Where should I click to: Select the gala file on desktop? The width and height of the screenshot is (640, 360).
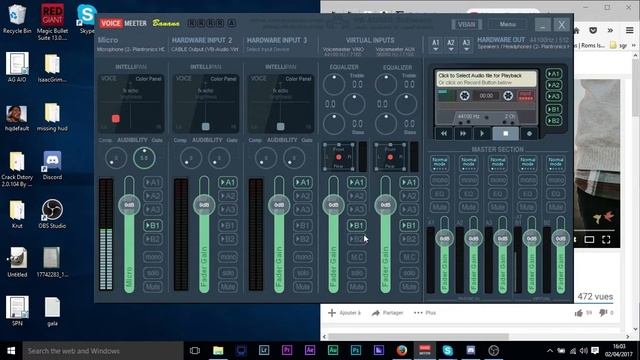coord(52,312)
